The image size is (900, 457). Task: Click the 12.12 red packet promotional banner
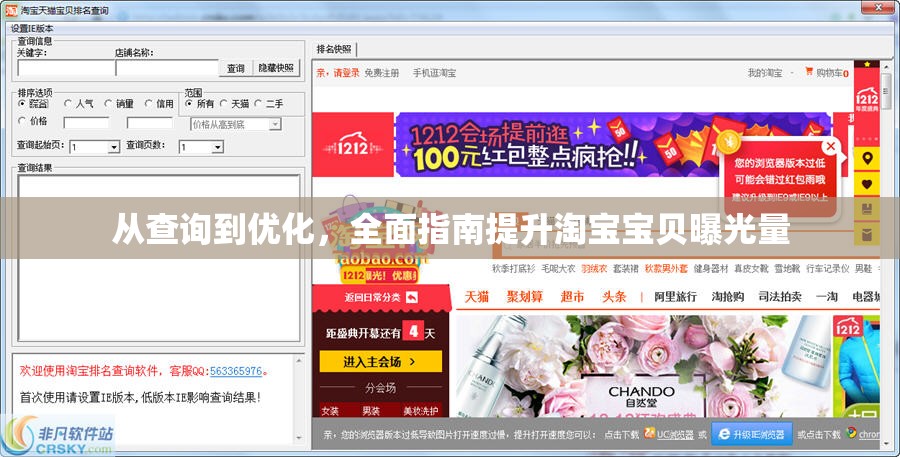click(612, 145)
